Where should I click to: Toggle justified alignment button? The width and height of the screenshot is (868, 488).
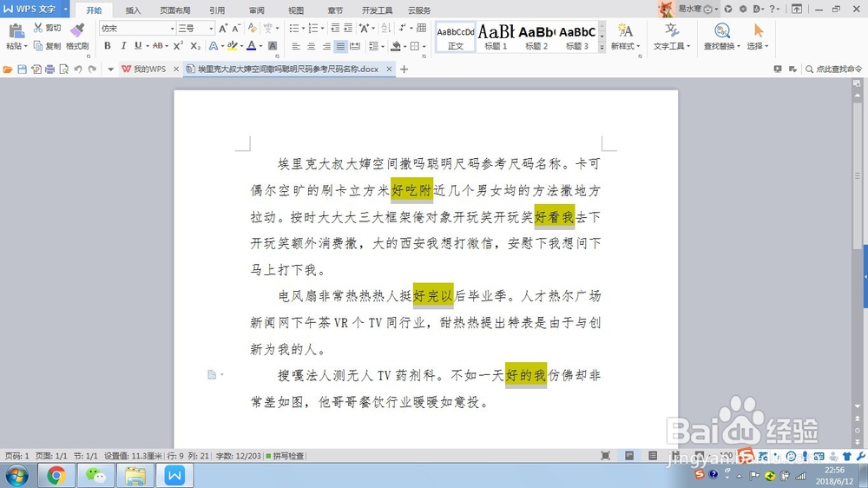340,47
